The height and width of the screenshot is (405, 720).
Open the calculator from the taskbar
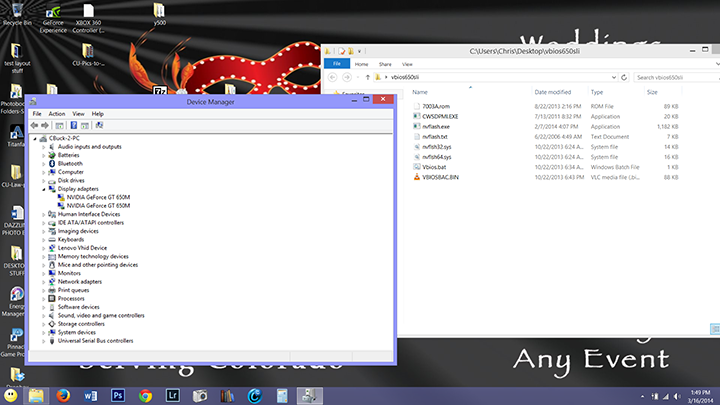click(282, 395)
